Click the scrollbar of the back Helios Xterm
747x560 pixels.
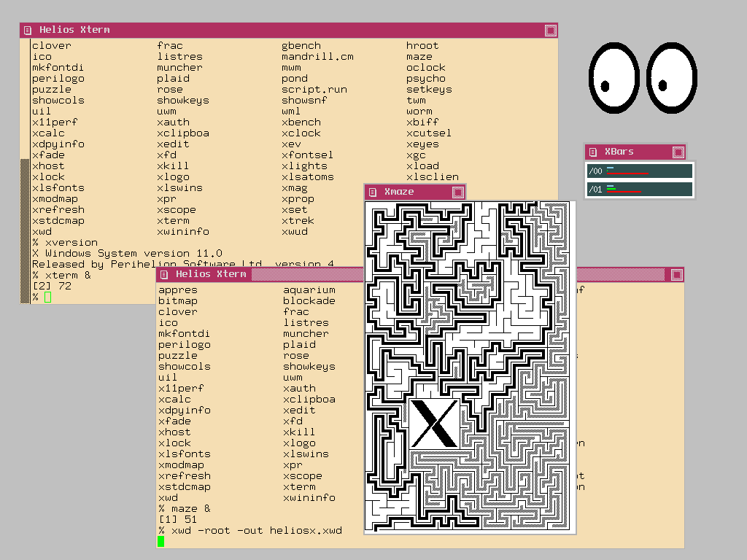25,171
